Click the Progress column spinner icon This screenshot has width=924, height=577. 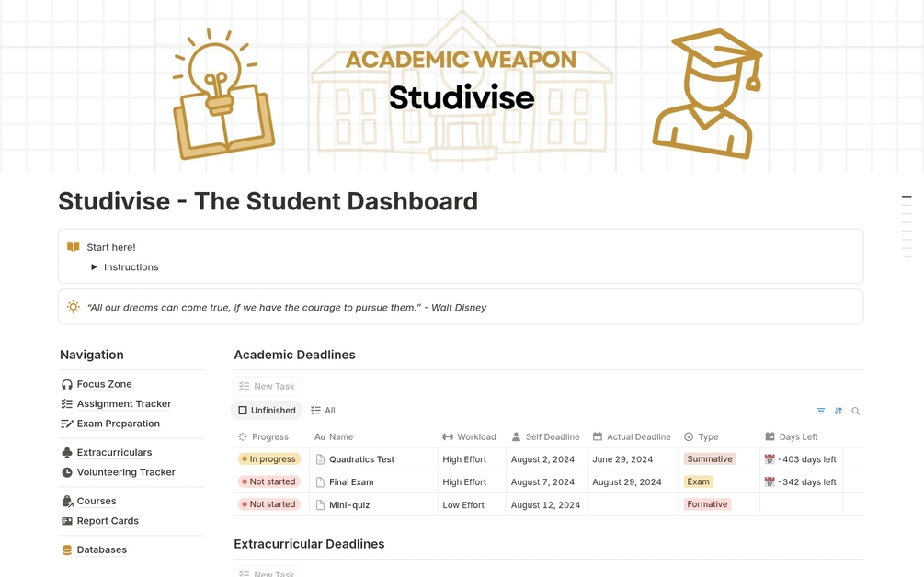pyautogui.click(x=242, y=436)
